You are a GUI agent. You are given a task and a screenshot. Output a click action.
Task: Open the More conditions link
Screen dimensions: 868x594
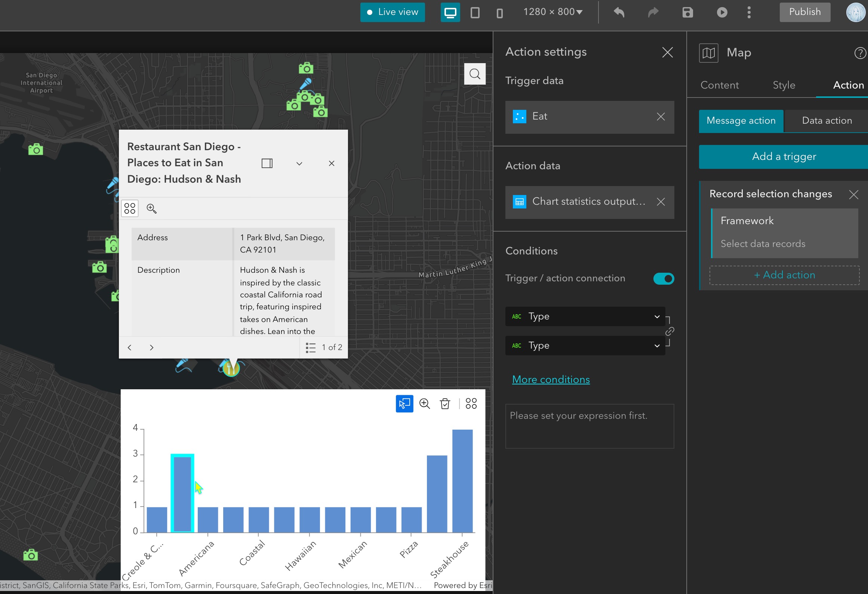pos(551,379)
